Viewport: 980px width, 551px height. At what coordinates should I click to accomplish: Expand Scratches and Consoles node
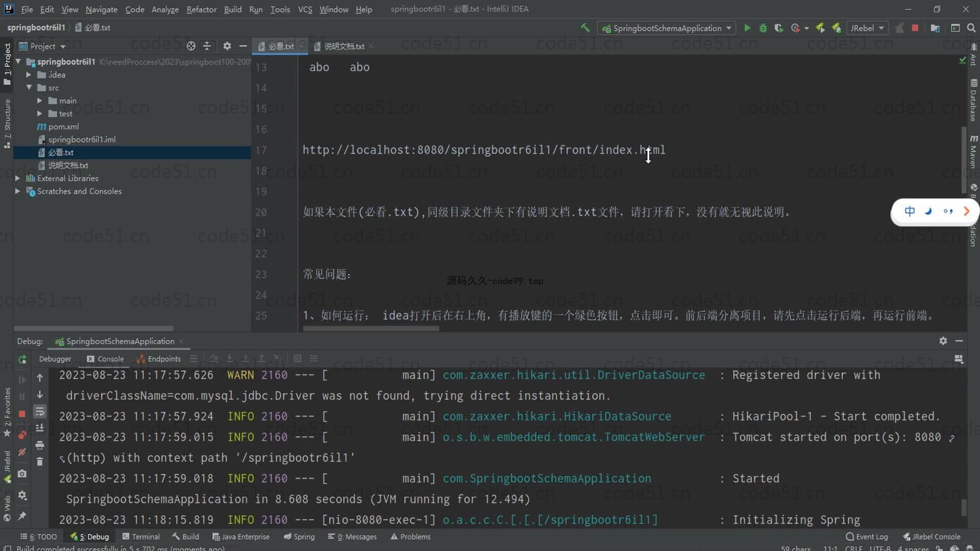[x=18, y=191]
